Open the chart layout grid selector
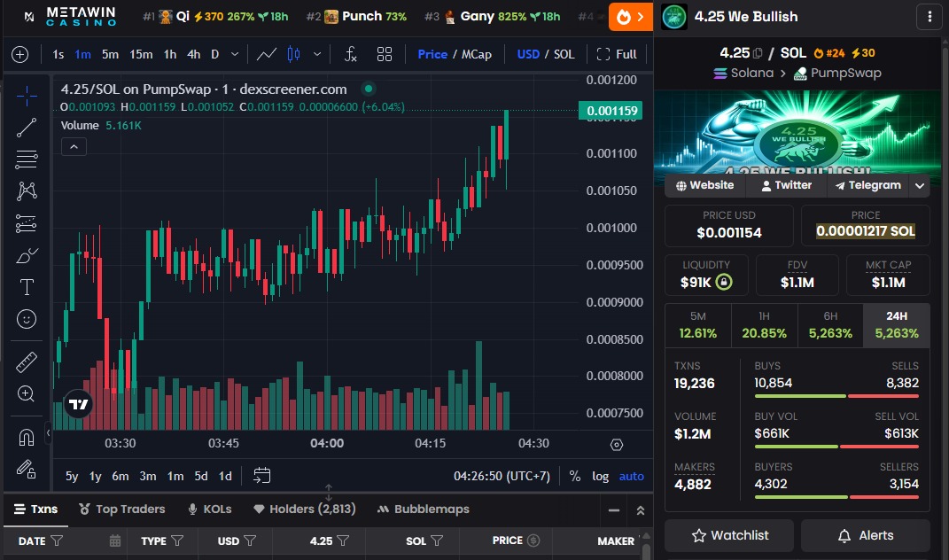 tap(385, 54)
